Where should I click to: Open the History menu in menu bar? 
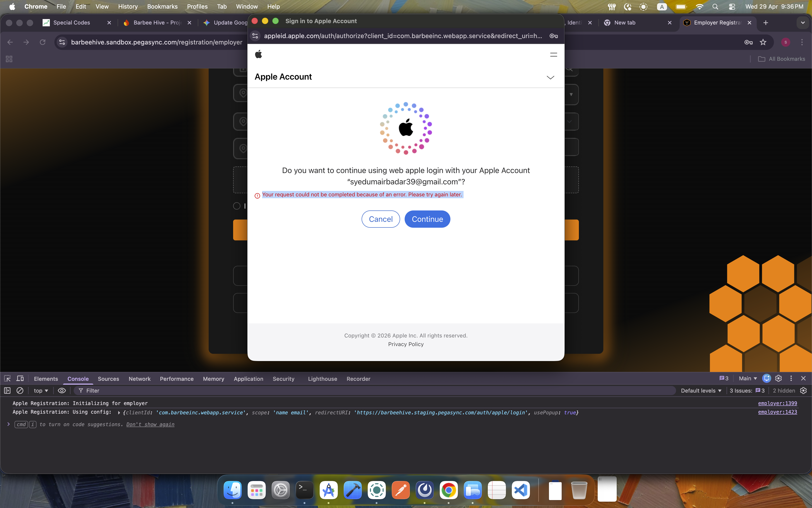128,7
